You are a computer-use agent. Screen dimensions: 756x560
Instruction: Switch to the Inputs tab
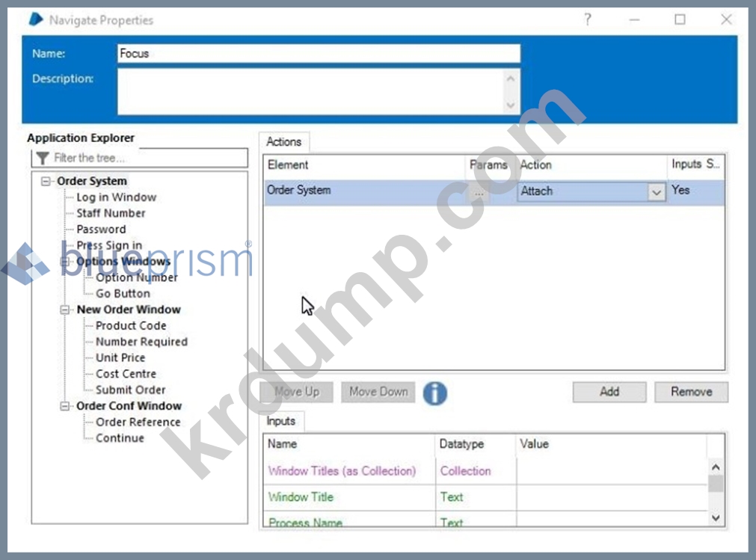[281, 421]
